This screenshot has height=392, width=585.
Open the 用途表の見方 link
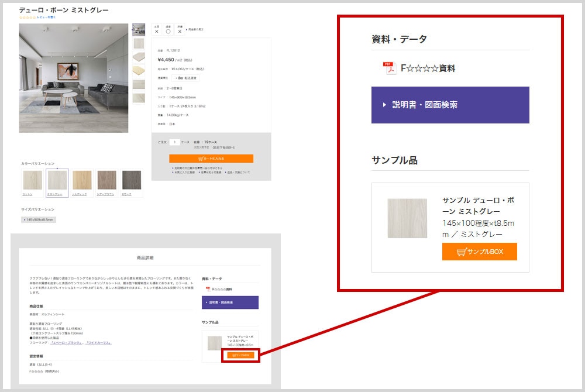196,29
